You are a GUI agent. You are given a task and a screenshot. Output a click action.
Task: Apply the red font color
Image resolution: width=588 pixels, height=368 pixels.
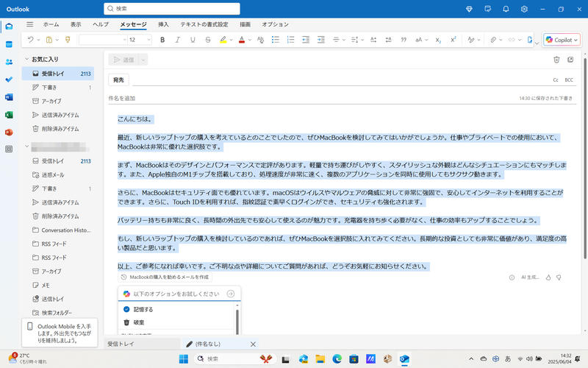242,40
